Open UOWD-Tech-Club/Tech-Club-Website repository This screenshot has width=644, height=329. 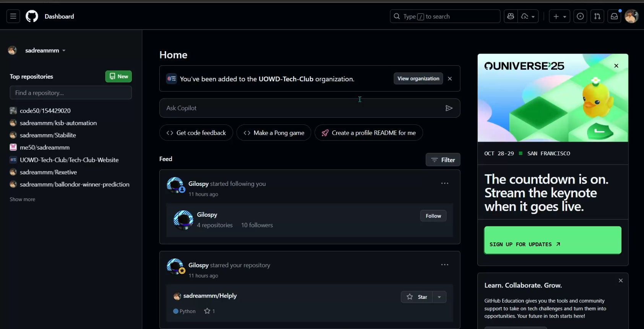[69, 160]
